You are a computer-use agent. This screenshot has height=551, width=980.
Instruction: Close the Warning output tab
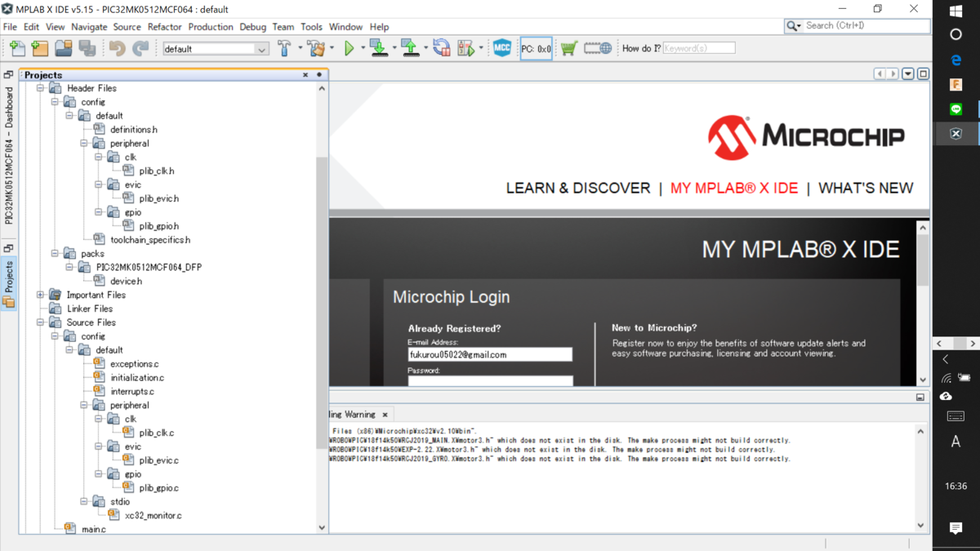(385, 415)
